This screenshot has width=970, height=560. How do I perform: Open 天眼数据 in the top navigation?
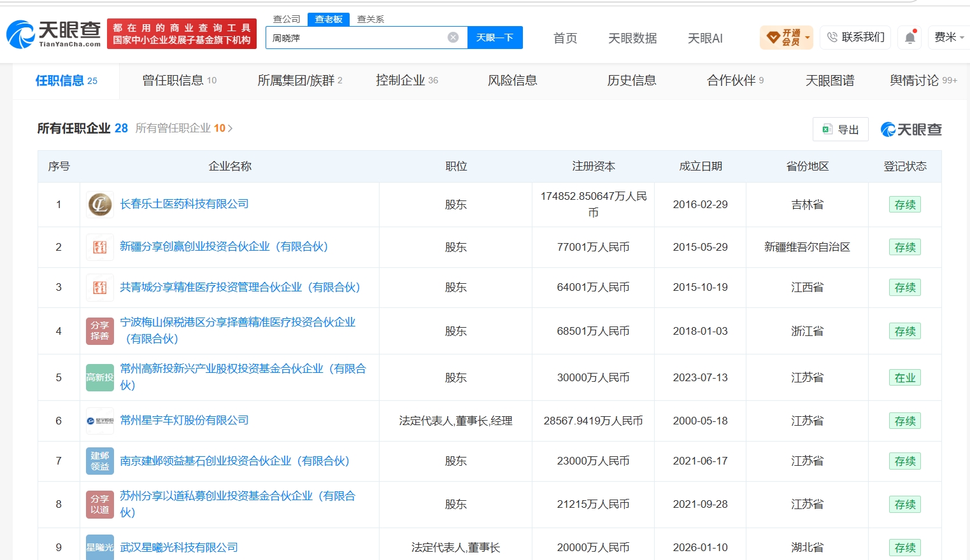pyautogui.click(x=632, y=38)
